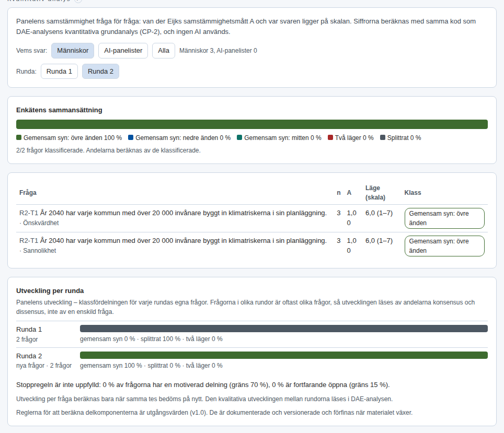Open the R2-T1 question row marked Önskvärdhet
Viewport: 504px width, 433px height.
[x=252, y=218]
